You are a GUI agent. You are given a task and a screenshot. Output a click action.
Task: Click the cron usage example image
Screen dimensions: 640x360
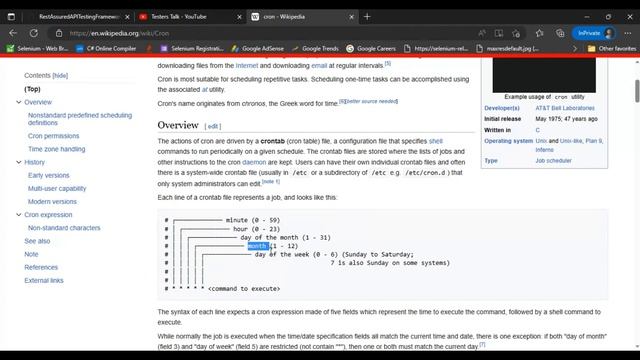point(544,75)
